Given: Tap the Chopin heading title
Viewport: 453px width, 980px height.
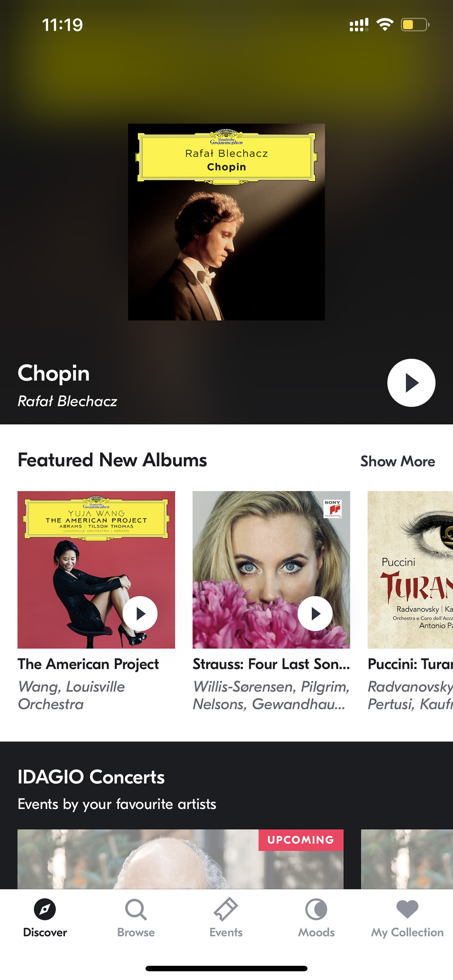Looking at the screenshot, I should coord(54,373).
